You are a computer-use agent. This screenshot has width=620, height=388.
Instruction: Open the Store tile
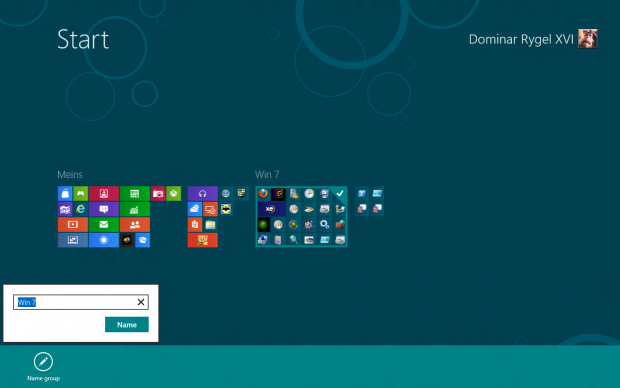[65, 193]
